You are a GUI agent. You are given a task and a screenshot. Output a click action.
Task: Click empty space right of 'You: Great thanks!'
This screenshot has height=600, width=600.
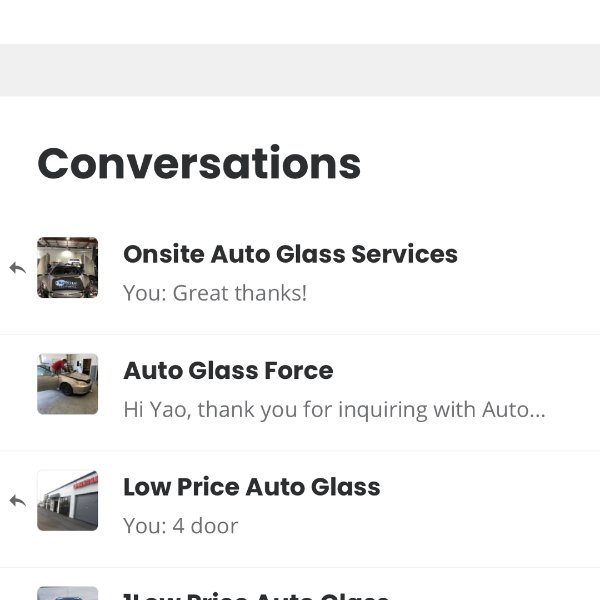coord(452,293)
